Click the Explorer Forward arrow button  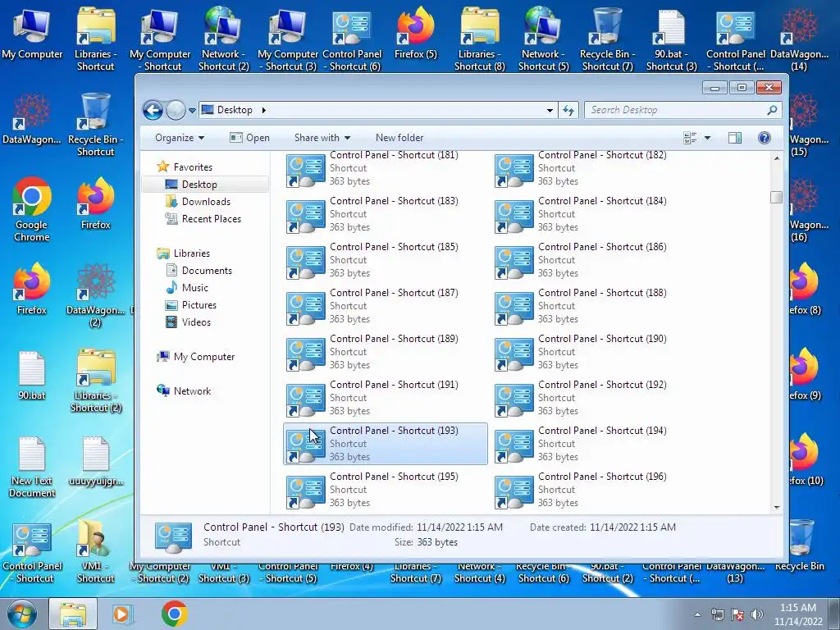pos(176,111)
